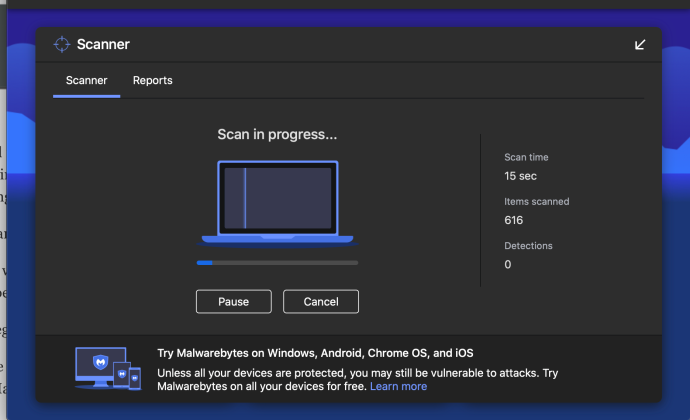
Task: Click the scan progress bar
Action: [x=277, y=263]
